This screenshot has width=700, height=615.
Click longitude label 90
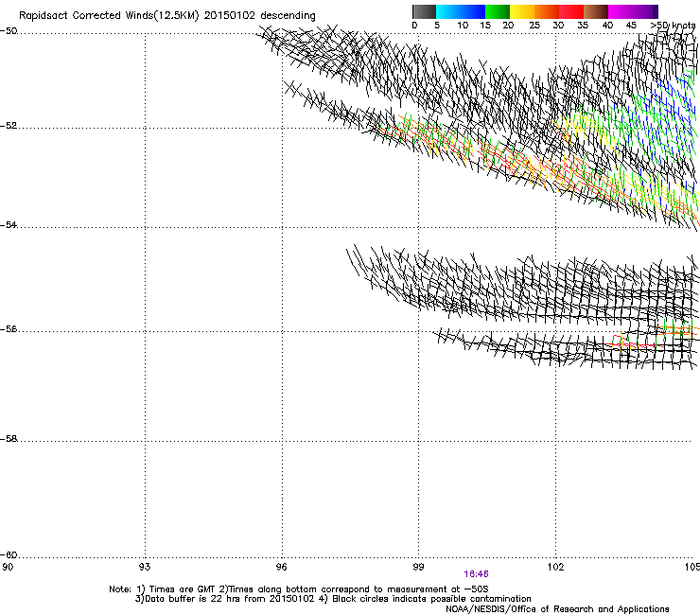point(8,567)
